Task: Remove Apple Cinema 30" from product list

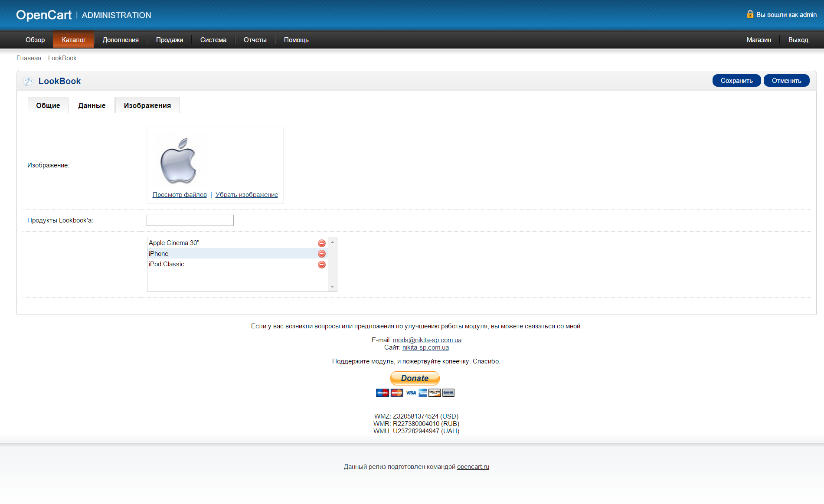Action: tap(322, 243)
